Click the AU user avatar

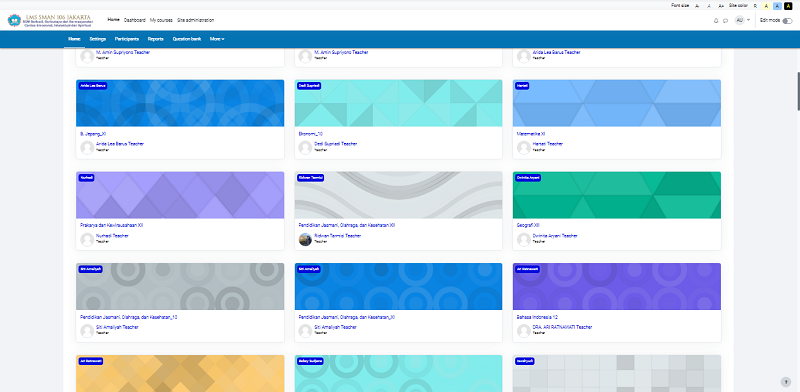click(x=740, y=20)
